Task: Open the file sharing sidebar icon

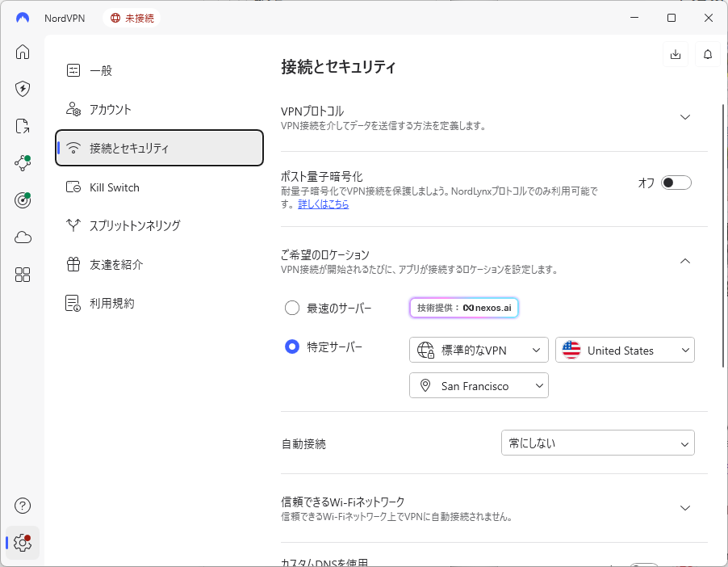Action: (22, 126)
